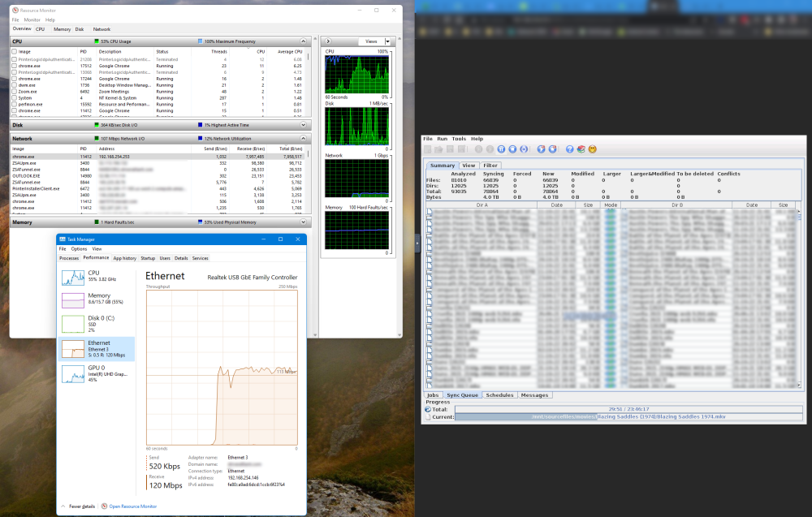
Task: Click the yellow smiley face toolbar icon
Action: (593, 149)
